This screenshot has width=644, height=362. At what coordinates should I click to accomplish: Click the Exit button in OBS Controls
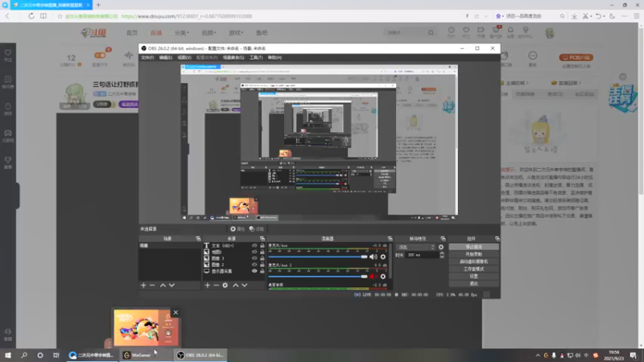click(x=473, y=284)
